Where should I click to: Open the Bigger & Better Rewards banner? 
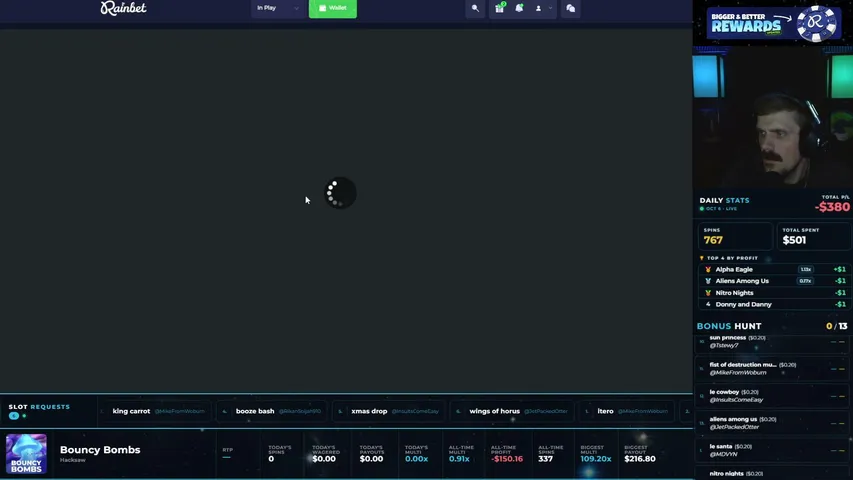click(x=772, y=23)
